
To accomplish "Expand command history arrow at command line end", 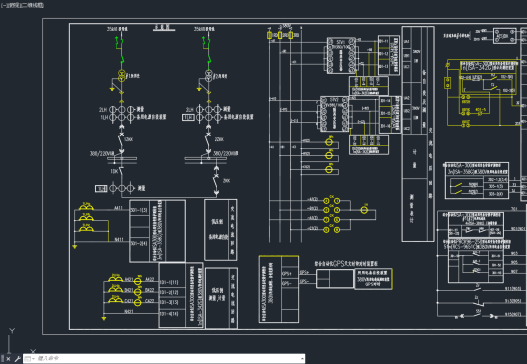I will [302, 359].
